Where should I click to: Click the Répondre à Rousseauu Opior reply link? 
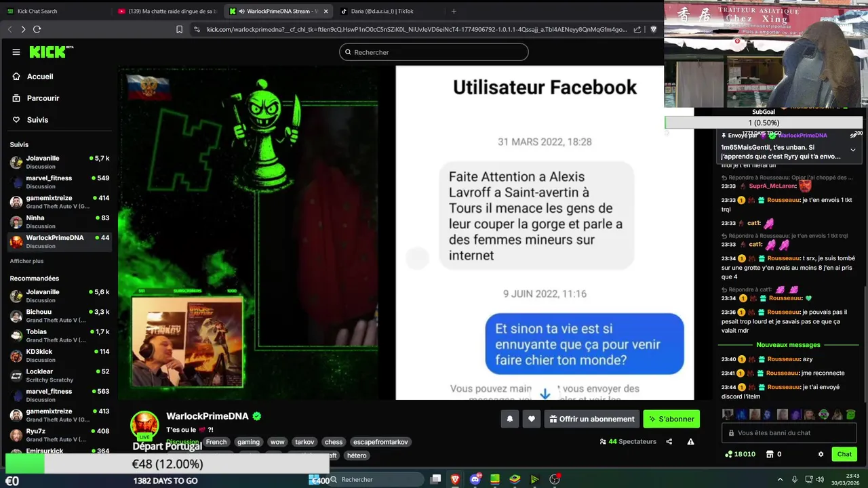click(x=787, y=178)
